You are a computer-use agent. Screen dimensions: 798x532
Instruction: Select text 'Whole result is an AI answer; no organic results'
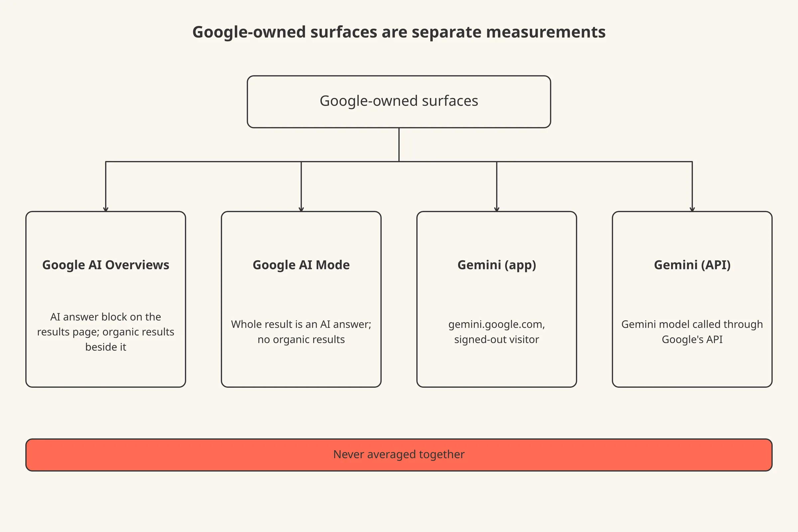pos(301,332)
